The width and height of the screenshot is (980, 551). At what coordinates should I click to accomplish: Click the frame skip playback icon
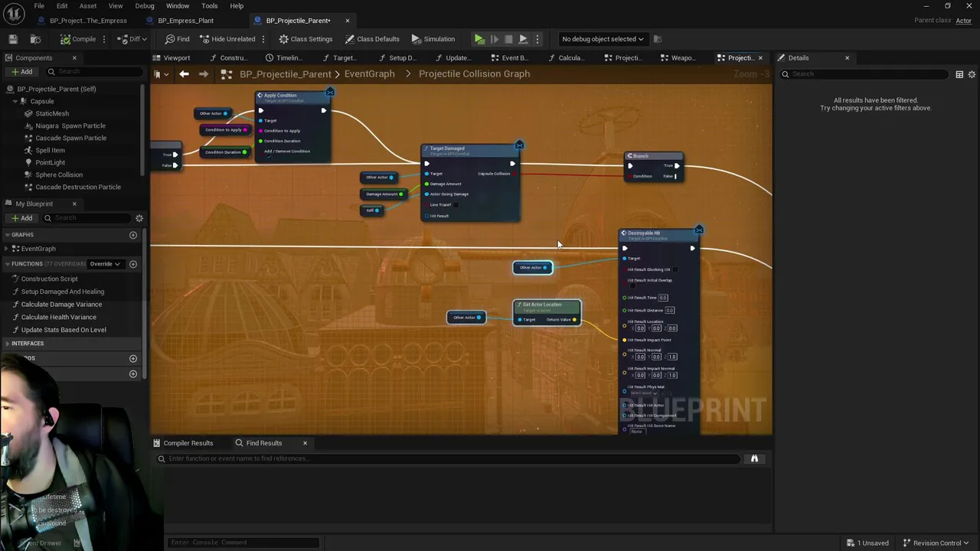coord(495,39)
